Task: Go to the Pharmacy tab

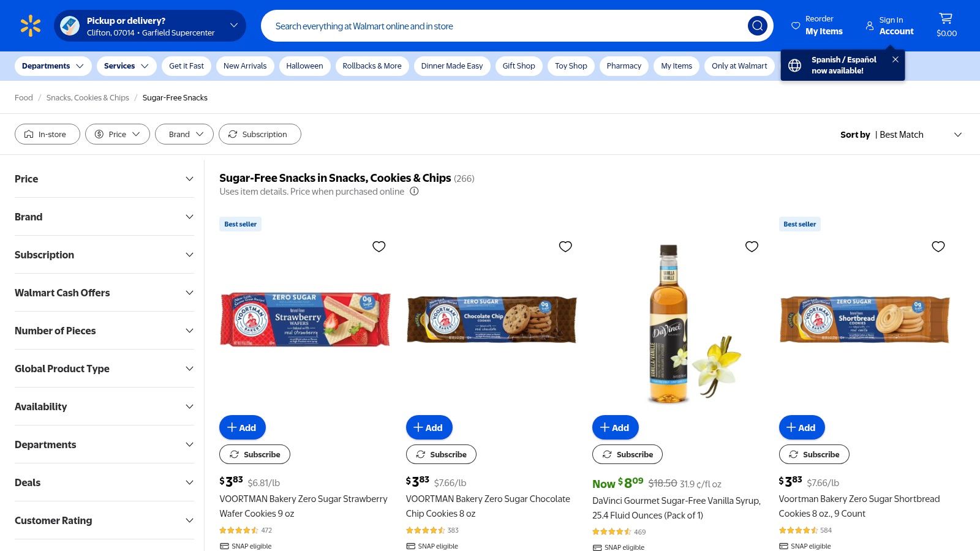Action: 624,66
